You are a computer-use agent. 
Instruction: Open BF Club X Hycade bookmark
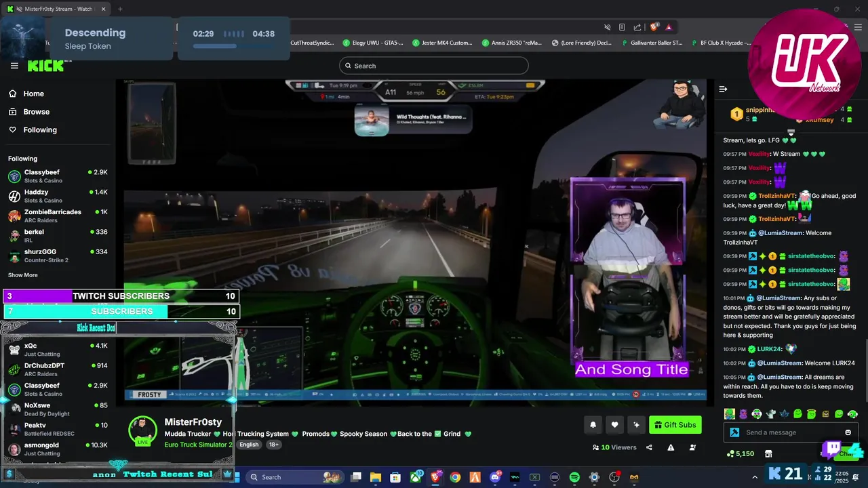[721, 43]
